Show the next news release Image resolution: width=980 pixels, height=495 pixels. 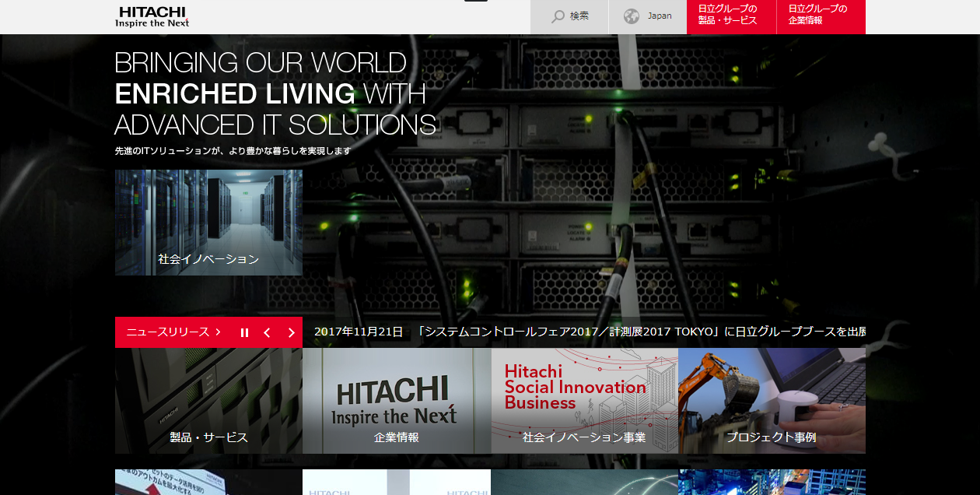tap(292, 332)
